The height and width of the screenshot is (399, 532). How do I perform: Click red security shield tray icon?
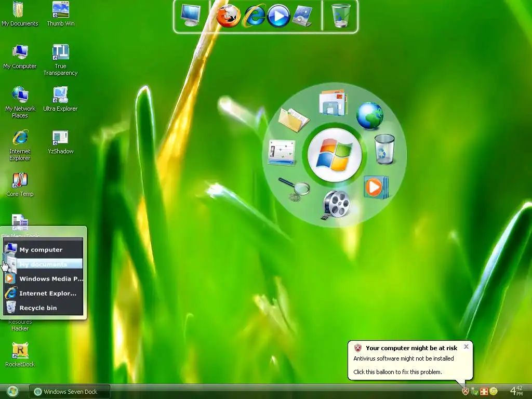pyautogui.click(x=465, y=391)
